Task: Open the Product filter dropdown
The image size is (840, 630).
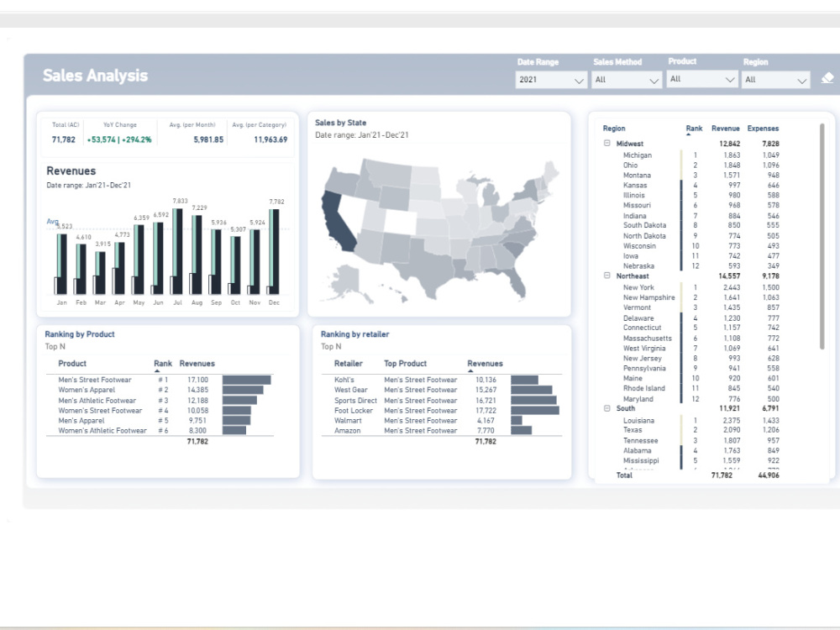Action: tap(701, 79)
